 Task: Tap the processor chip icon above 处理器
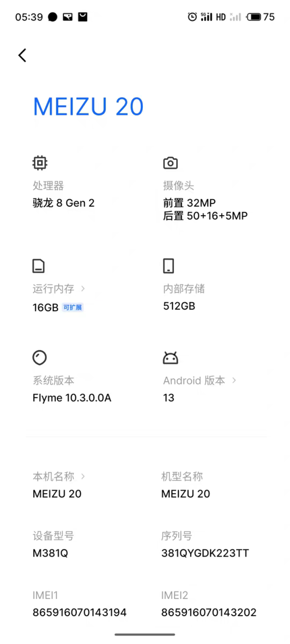[40, 162]
